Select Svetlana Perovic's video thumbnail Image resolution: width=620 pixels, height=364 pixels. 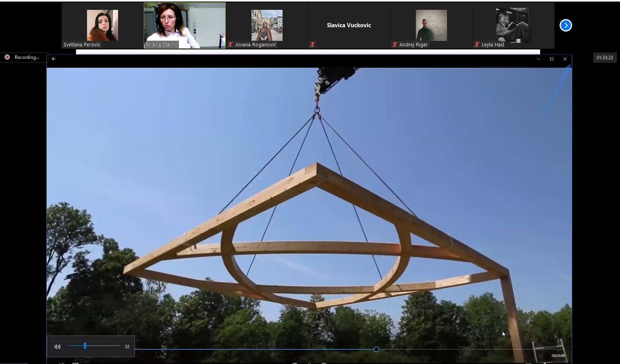[102, 25]
